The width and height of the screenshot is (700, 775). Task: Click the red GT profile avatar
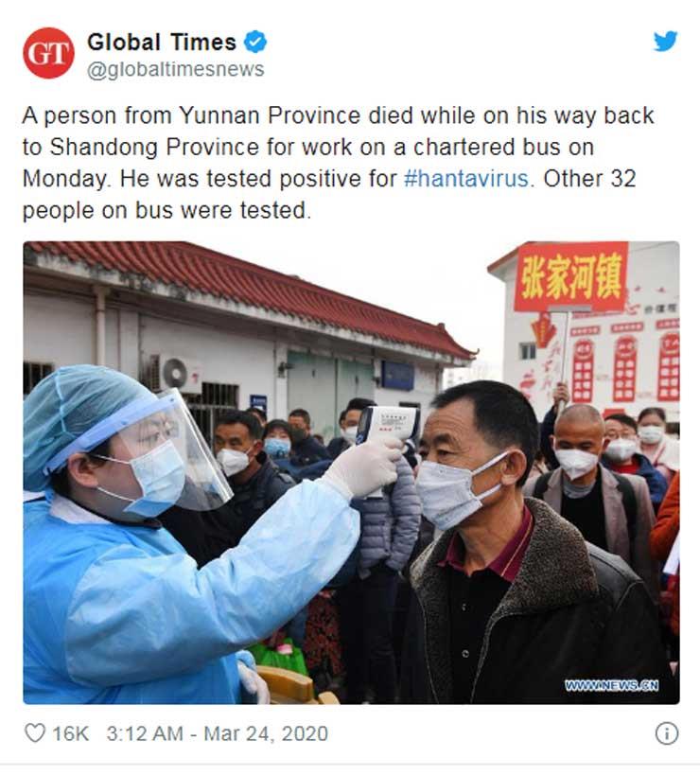coord(48,53)
